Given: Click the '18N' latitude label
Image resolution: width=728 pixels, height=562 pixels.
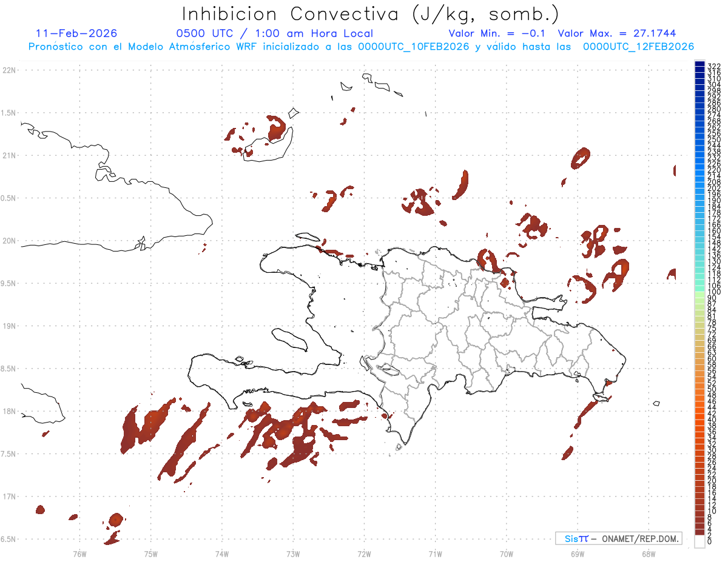Looking at the screenshot, I should click(9, 412).
